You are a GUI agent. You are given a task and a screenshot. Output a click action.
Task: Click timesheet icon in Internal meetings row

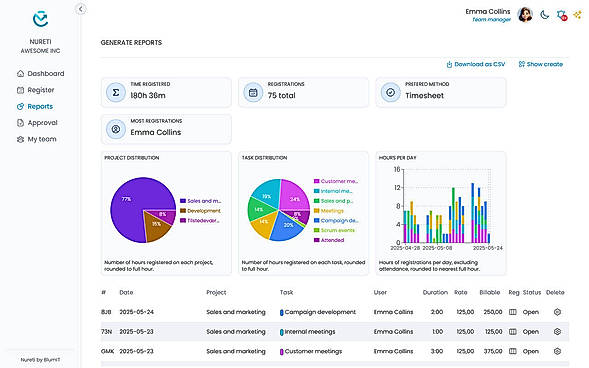(513, 332)
